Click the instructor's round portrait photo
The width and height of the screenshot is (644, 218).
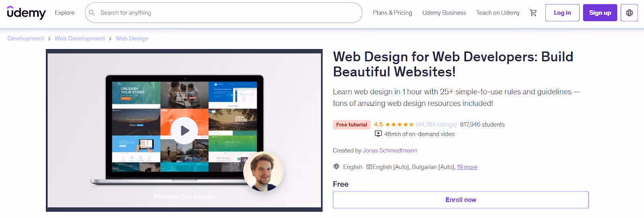(x=263, y=171)
